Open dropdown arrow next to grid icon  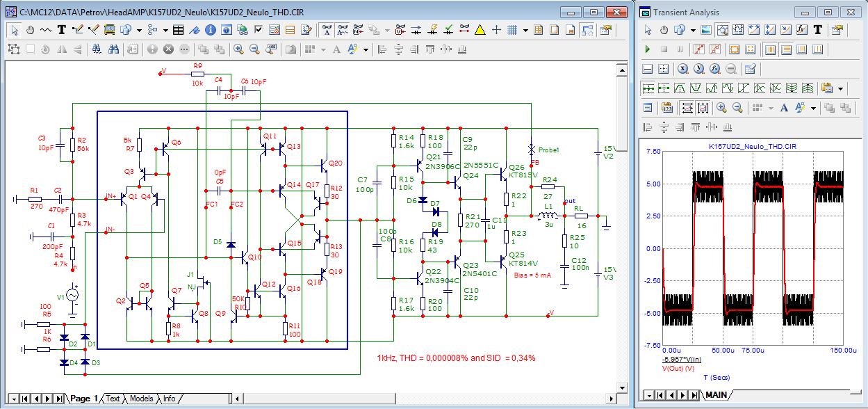(x=525, y=30)
